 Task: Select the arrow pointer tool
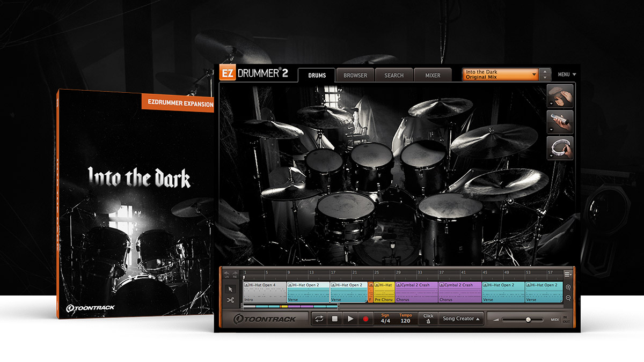click(x=230, y=288)
